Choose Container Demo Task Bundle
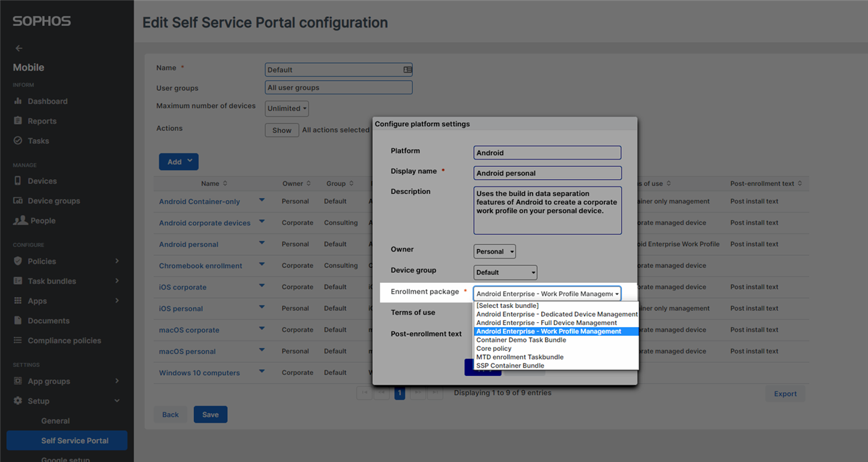 (x=556, y=340)
